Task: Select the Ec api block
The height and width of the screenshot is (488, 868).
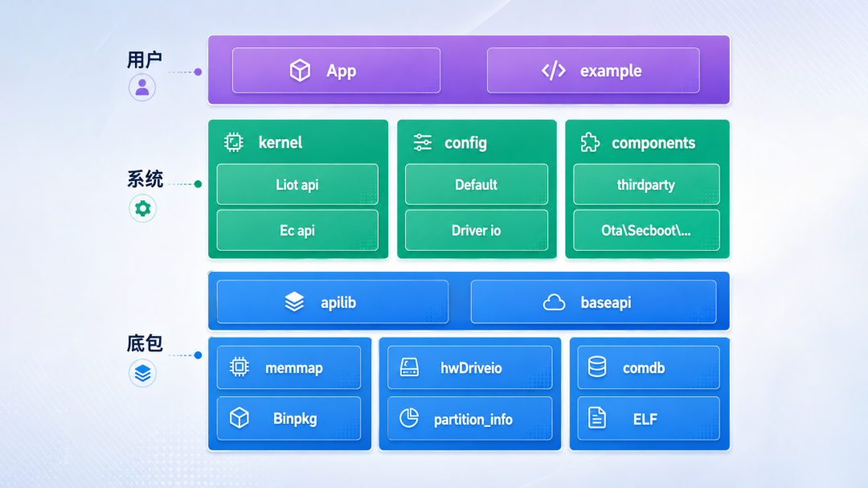Action: tap(297, 230)
